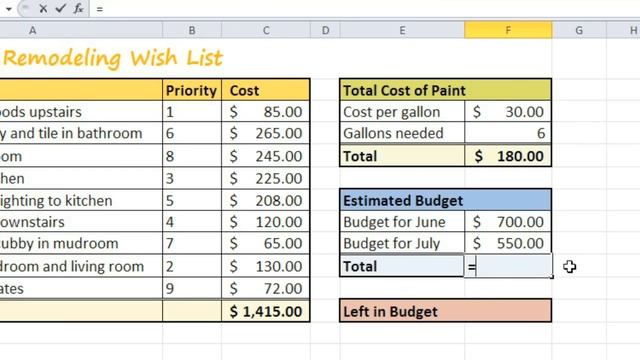This screenshot has height=360, width=640.
Task: Click the Total Cost of Paint header
Action: (x=445, y=90)
